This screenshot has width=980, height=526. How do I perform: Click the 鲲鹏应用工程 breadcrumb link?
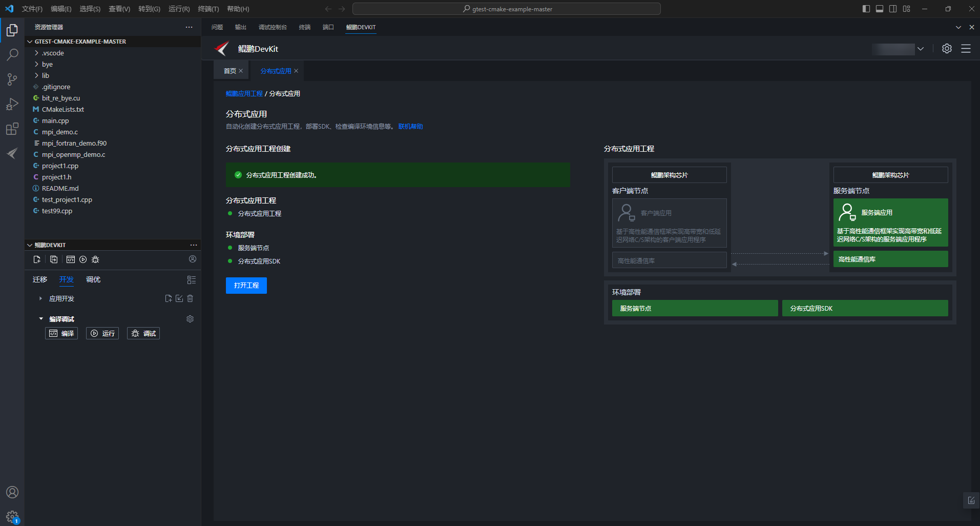pyautogui.click(x=244, y=94)
